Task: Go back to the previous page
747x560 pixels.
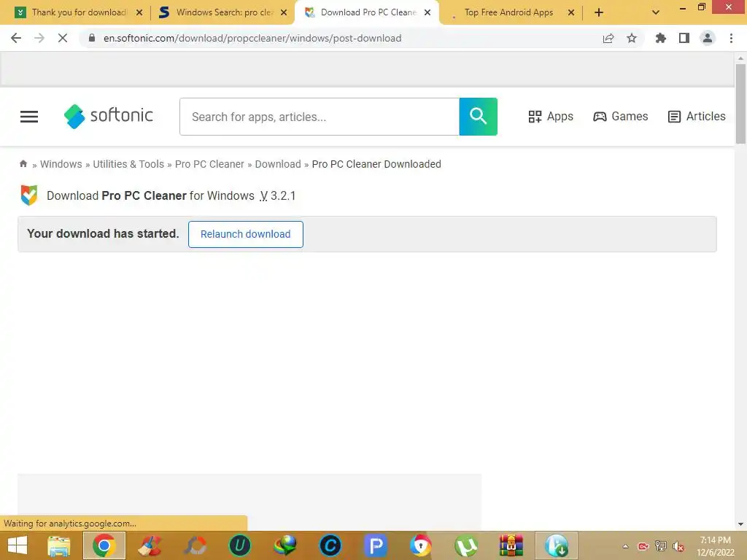Action: click(16, 38)
